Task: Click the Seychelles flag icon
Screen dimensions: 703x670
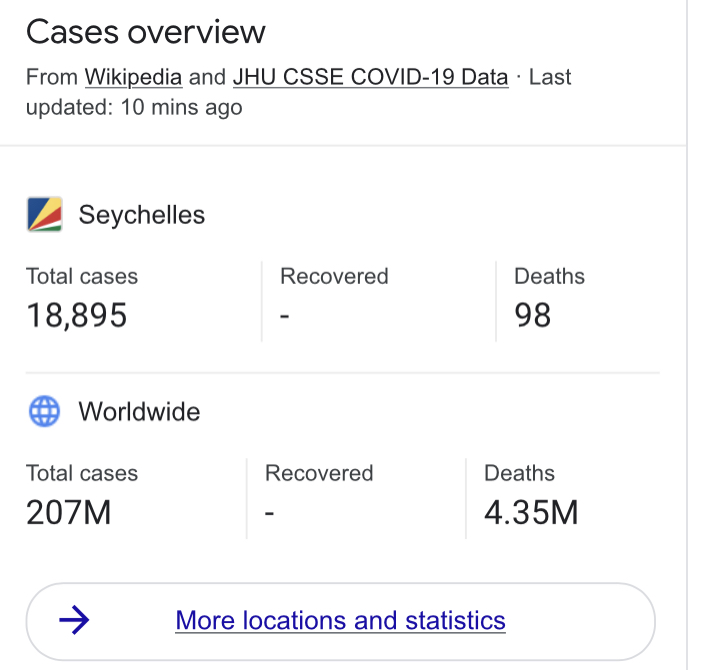Action: (45, 215)
